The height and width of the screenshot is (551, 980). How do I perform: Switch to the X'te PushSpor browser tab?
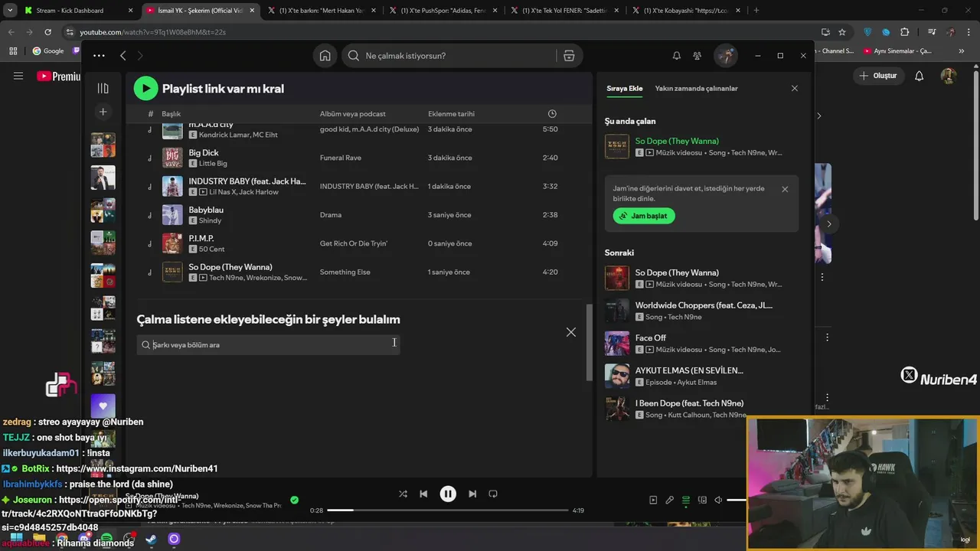click(x=444, y=11)
